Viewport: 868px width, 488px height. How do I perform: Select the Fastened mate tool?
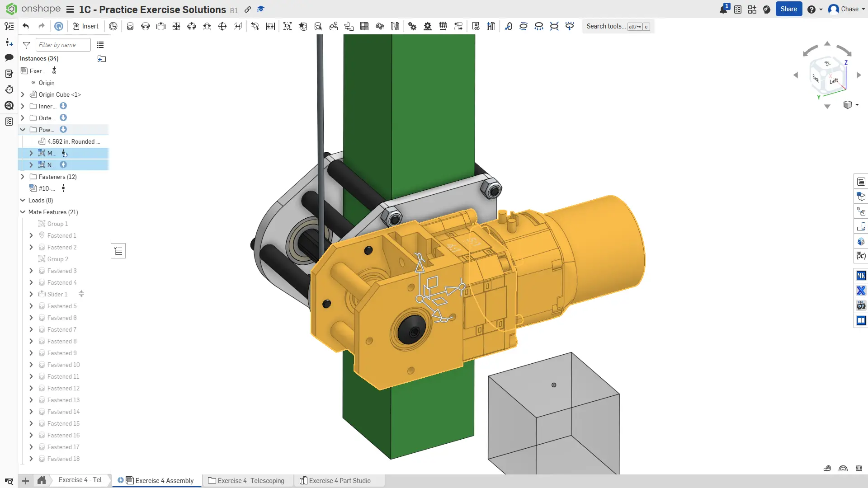coord(130,26)
